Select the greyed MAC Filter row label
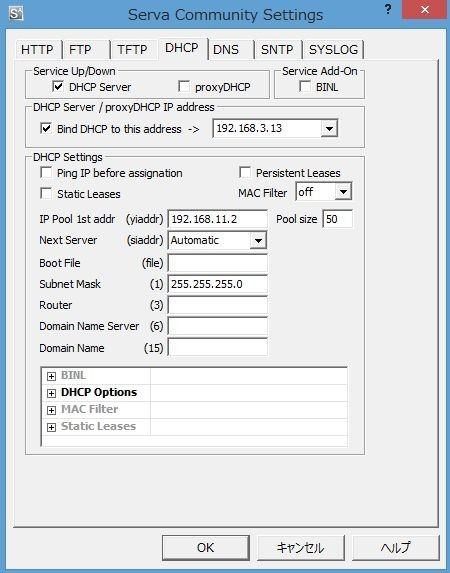450x573 pixels. click(90, 409)
